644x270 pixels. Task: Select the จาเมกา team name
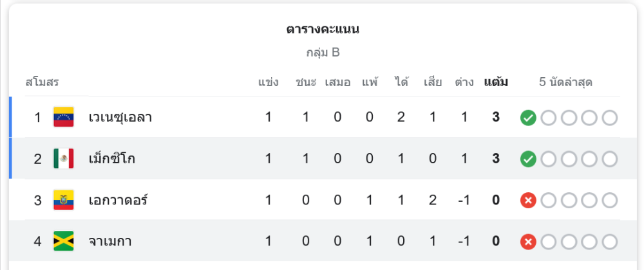coord(111,242)
